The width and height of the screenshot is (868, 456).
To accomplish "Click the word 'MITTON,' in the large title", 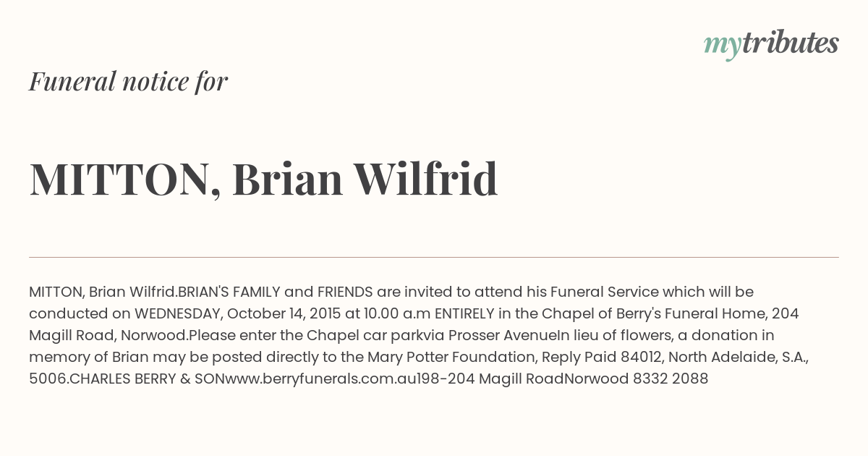I will point(125,180).
